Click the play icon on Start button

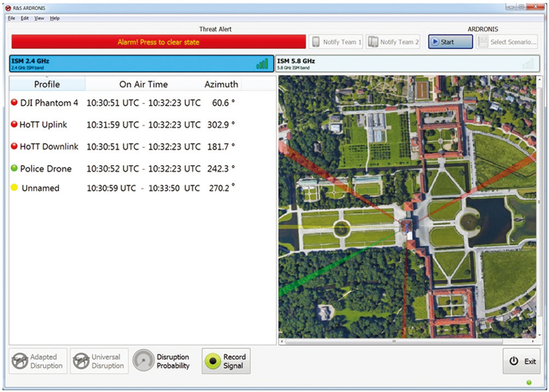pyautogui.click(x=435, y=42)
